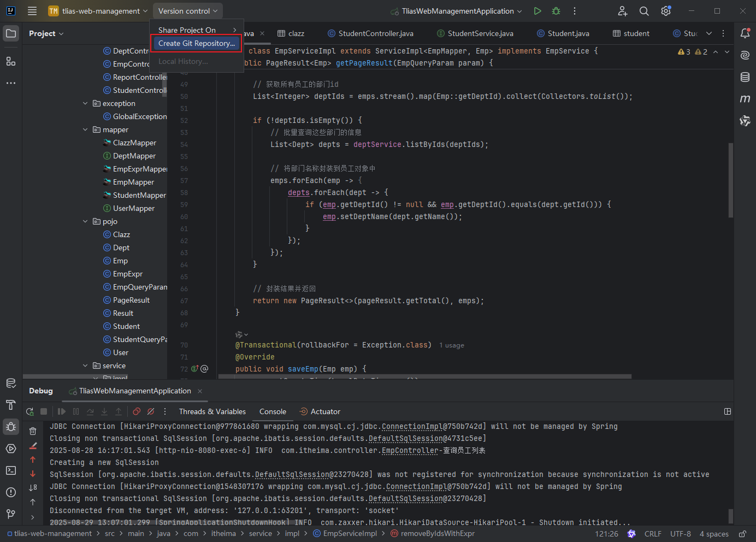The height and width of the screenshot is (542, 756).
Task: Click the editor vertical scrollbar thumb
Action: [x=731, y=180]
